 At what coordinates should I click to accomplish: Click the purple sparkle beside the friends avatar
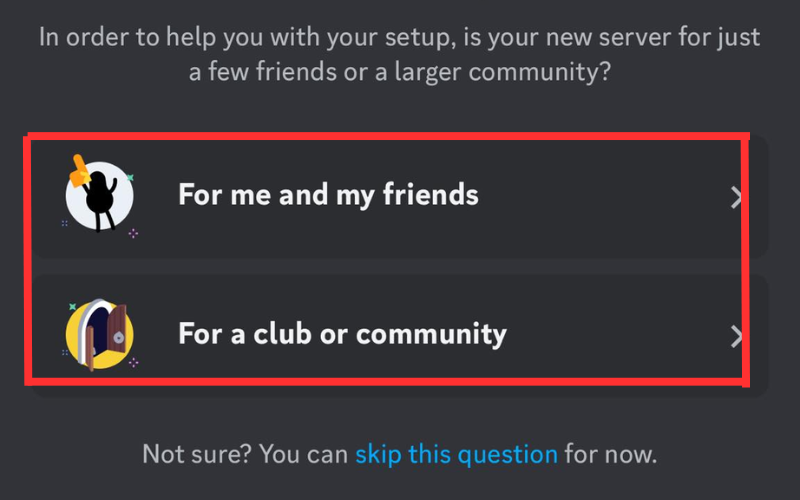[133, 233]
